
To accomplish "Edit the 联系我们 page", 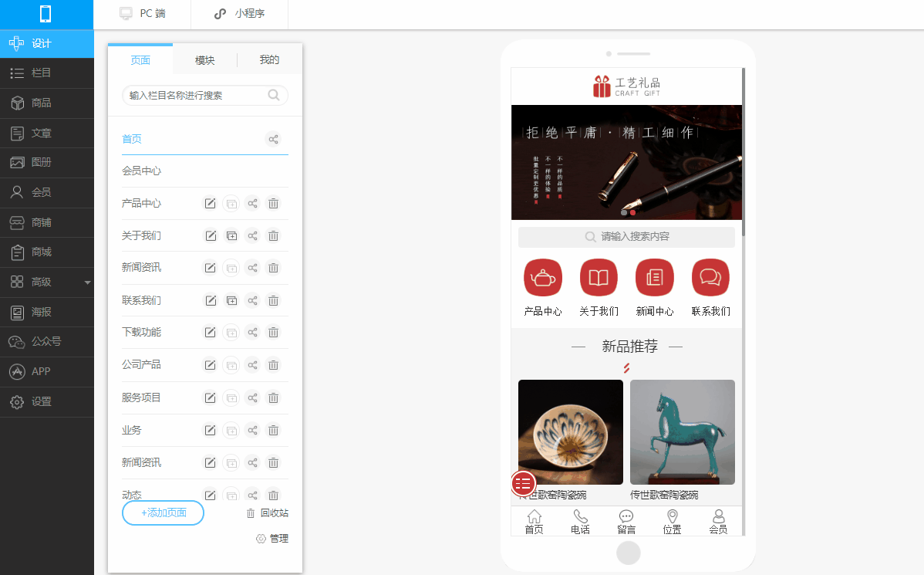I will [x=211, y=301].
